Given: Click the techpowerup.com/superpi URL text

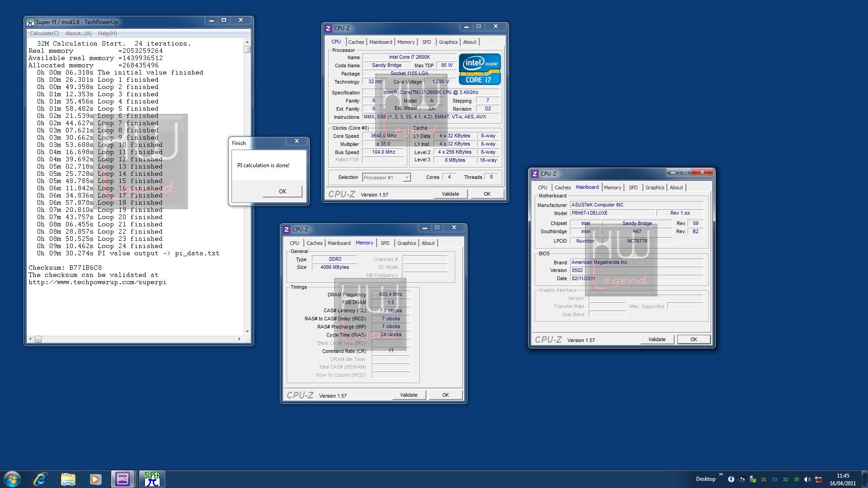Looking at the screenshot, I should tap(97, 282).
